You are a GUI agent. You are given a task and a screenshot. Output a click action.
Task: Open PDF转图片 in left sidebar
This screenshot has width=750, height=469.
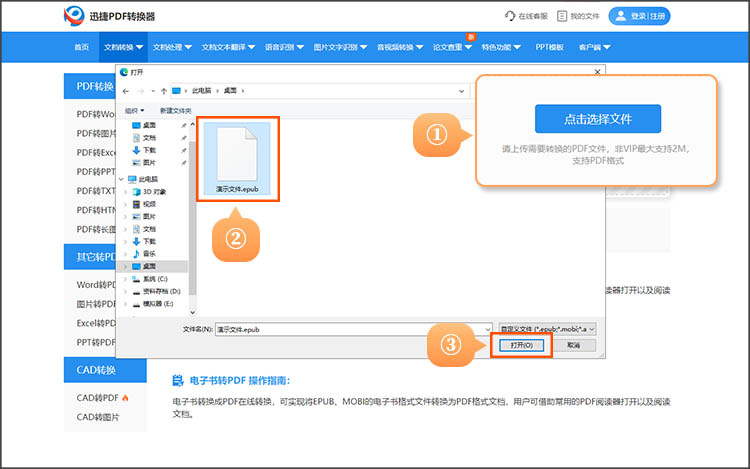coord(96,133)
